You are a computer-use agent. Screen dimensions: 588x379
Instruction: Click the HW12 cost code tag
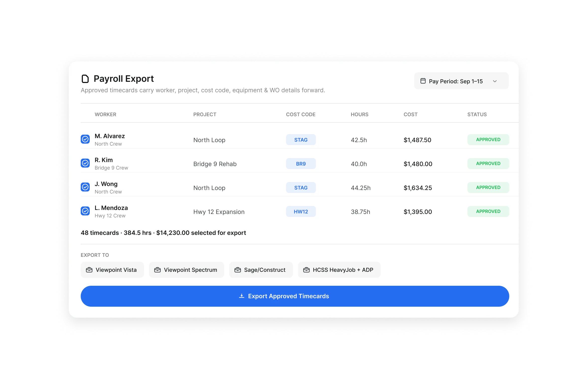[x=301, y=211]
